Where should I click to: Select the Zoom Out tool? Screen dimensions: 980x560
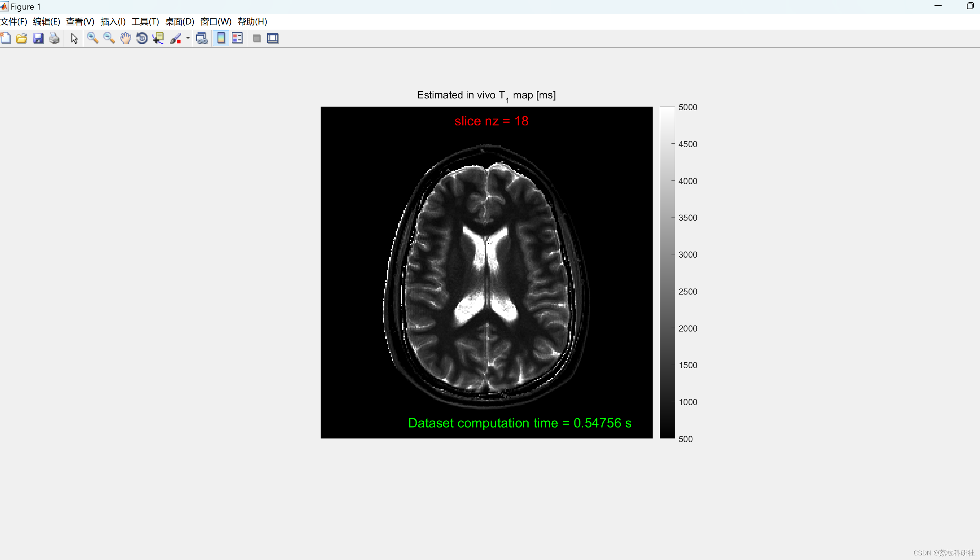click(x=109, y=38)
